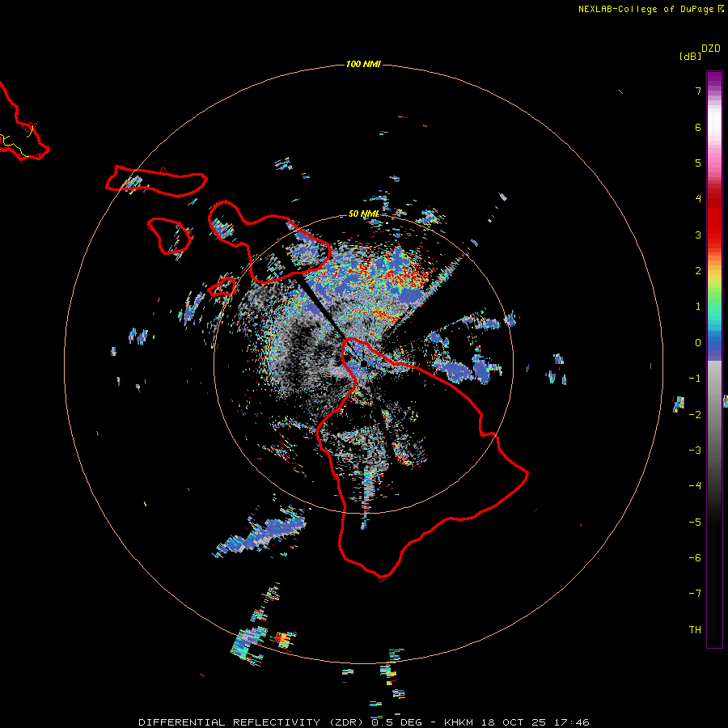Click the 100 NMI range ring label

coord(363,64)
